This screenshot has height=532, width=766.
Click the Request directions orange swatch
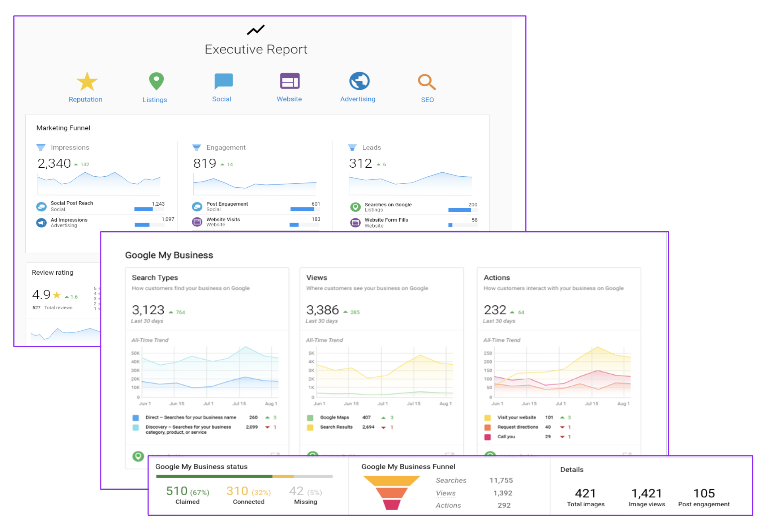[487, 428]
